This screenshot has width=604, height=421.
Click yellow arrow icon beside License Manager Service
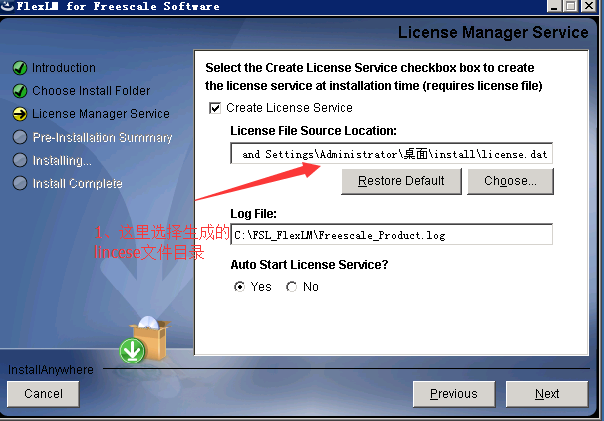20,114
